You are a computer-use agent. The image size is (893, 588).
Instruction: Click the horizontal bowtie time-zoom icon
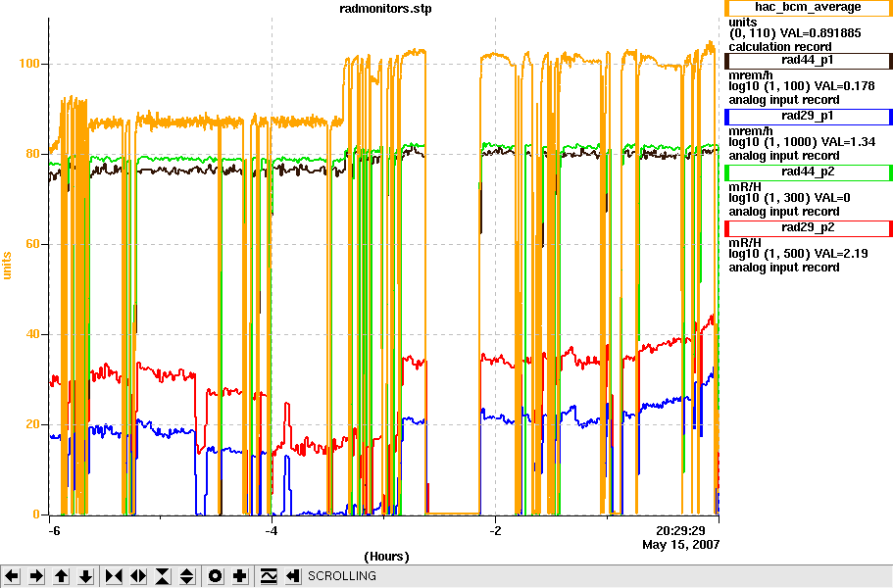coord(114,576)
